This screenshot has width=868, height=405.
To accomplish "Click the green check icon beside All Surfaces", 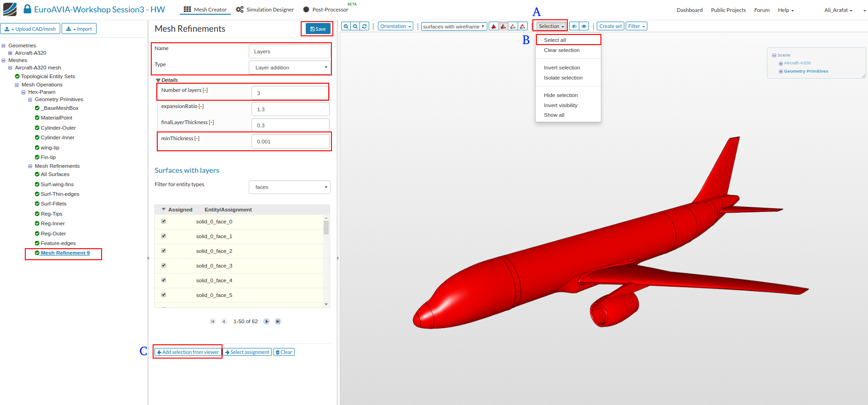I will click(37, 174).
